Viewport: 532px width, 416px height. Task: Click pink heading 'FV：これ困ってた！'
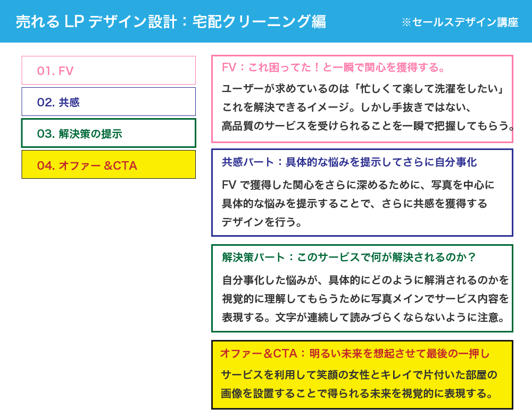pos(333,68)
